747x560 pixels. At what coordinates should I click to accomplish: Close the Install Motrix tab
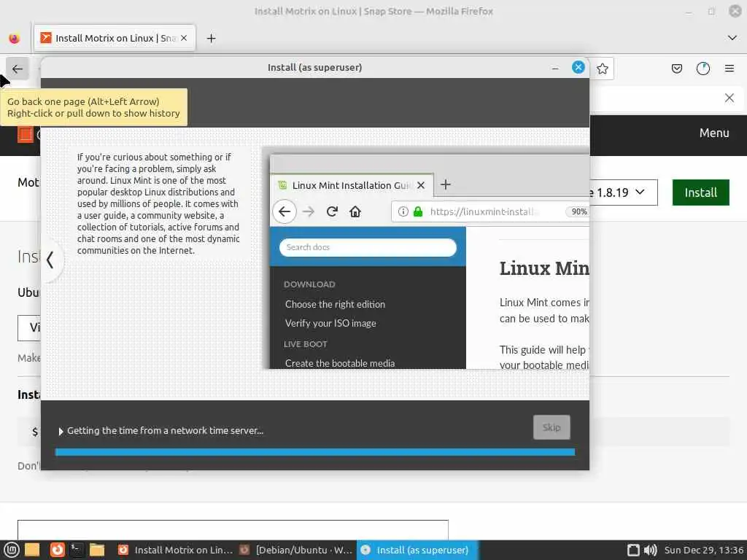(x=184, y=38)
